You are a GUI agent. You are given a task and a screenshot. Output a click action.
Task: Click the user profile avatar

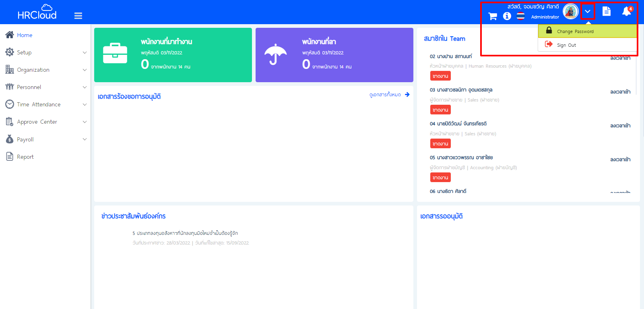570,11
